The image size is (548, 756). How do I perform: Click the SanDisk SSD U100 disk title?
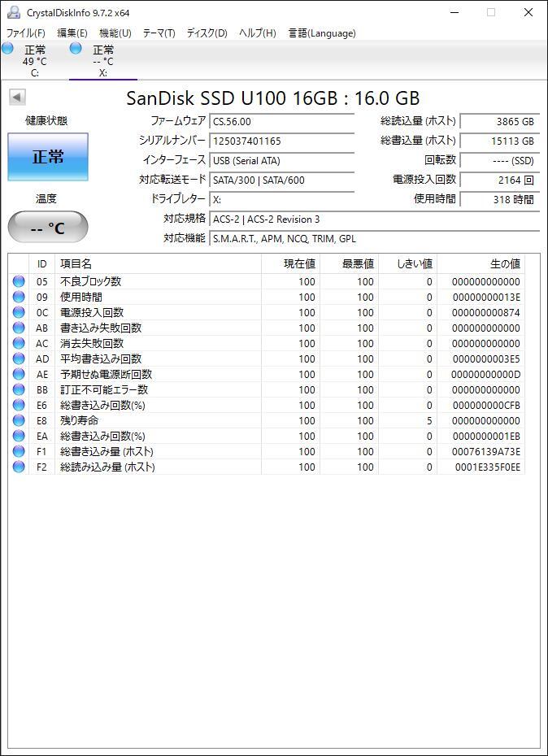(273, 98)
